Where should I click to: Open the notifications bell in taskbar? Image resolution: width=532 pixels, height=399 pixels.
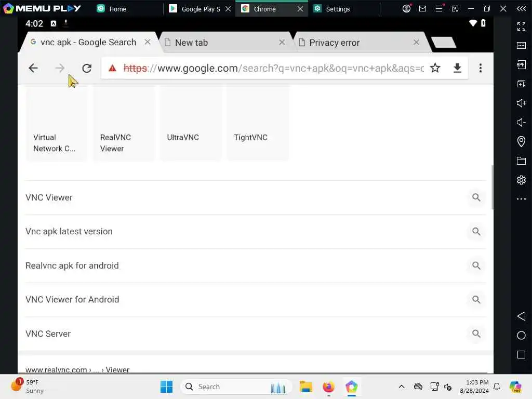coord(497,387)
